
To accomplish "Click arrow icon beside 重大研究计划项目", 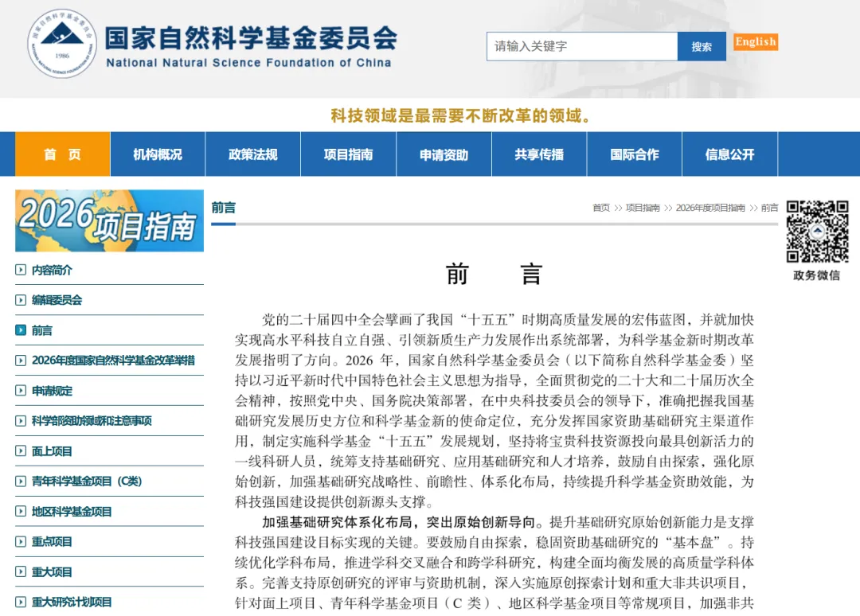I will pyautogui.click(x=21, y=602).
